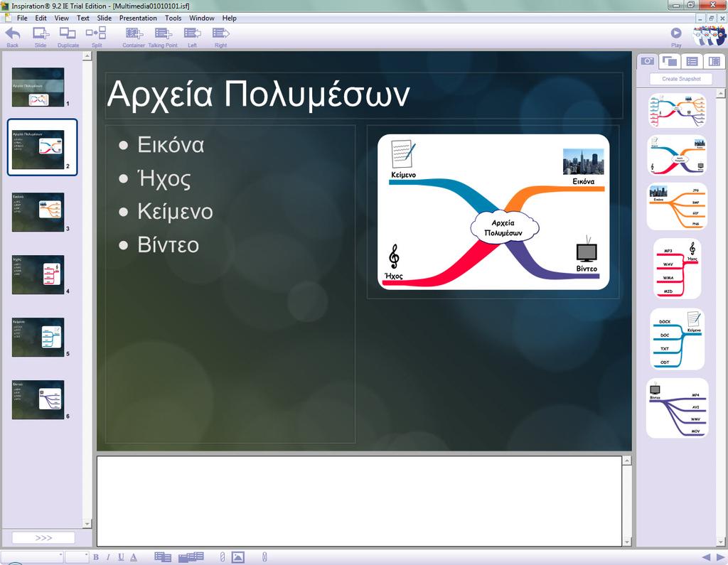Open the bulleted list tab in side panel
This screenshot has height=565, width=728.
692,61
